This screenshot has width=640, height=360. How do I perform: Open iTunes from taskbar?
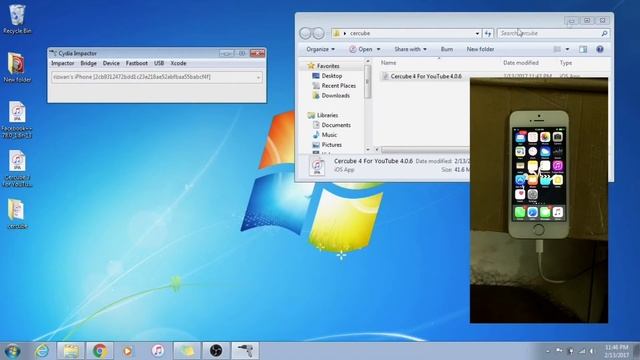pyautogui.click(x=158, y=351)
